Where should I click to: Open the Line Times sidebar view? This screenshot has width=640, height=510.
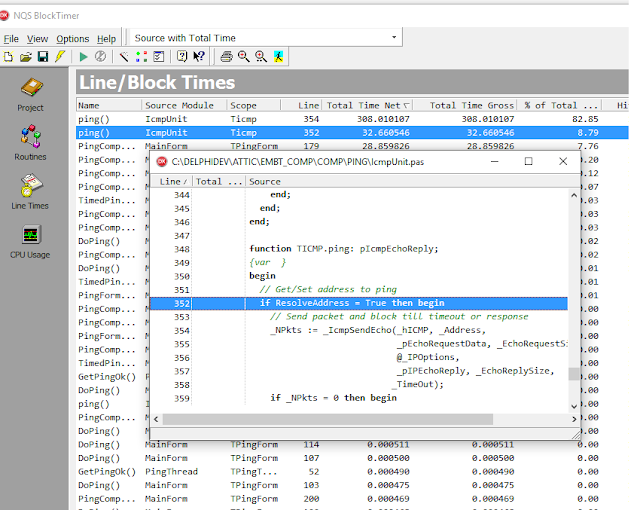pyautogui.click(x=30, y=192)
